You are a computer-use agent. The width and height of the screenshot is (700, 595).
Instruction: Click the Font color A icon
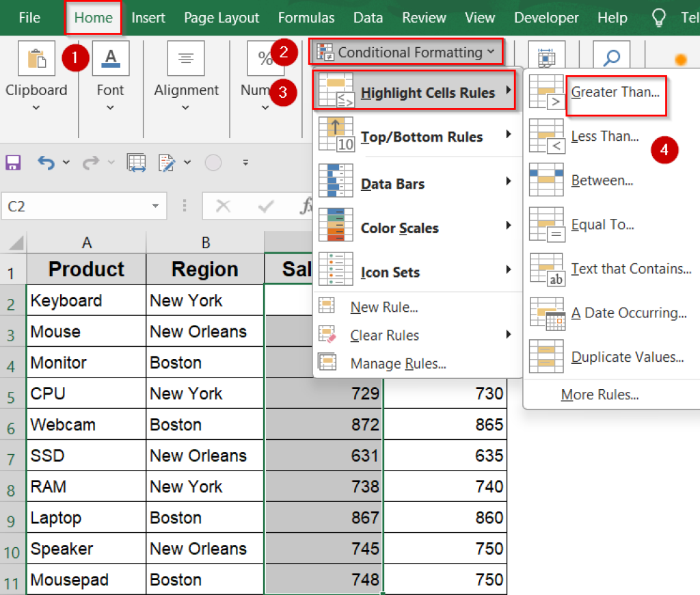[110, 58]
